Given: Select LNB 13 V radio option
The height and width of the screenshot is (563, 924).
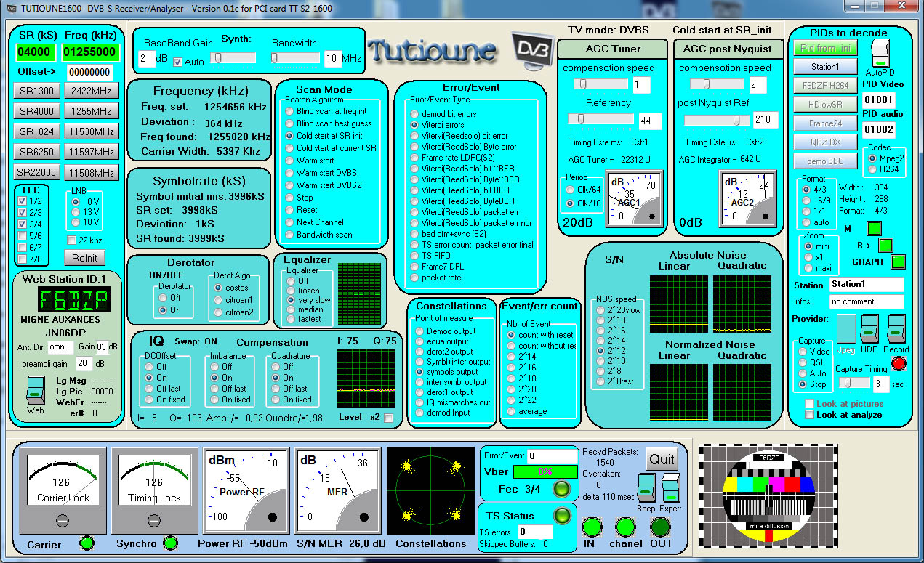Looking at the screenshot, I should point(74,211).
